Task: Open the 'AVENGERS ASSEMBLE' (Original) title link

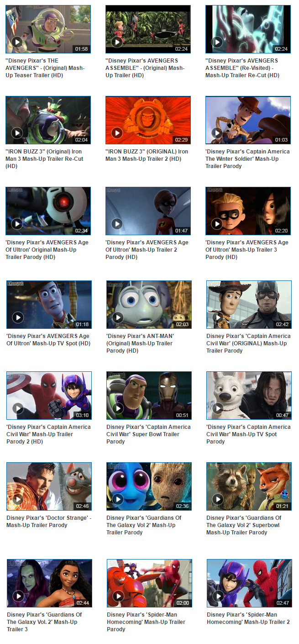Action: [145, 68]
